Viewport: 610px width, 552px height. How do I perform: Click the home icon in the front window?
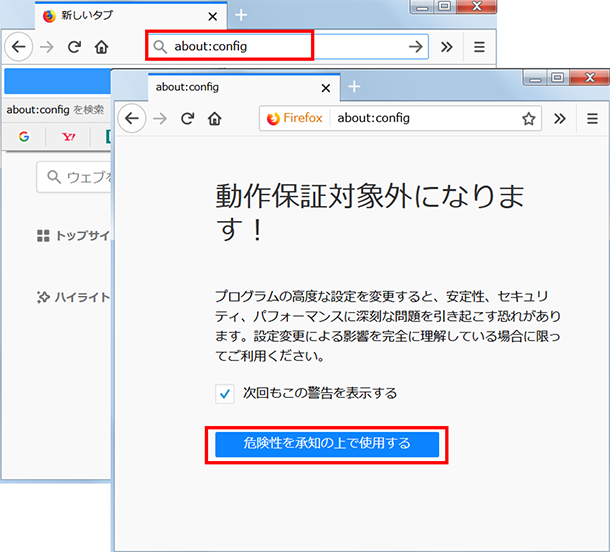click(x=214, y=119)
